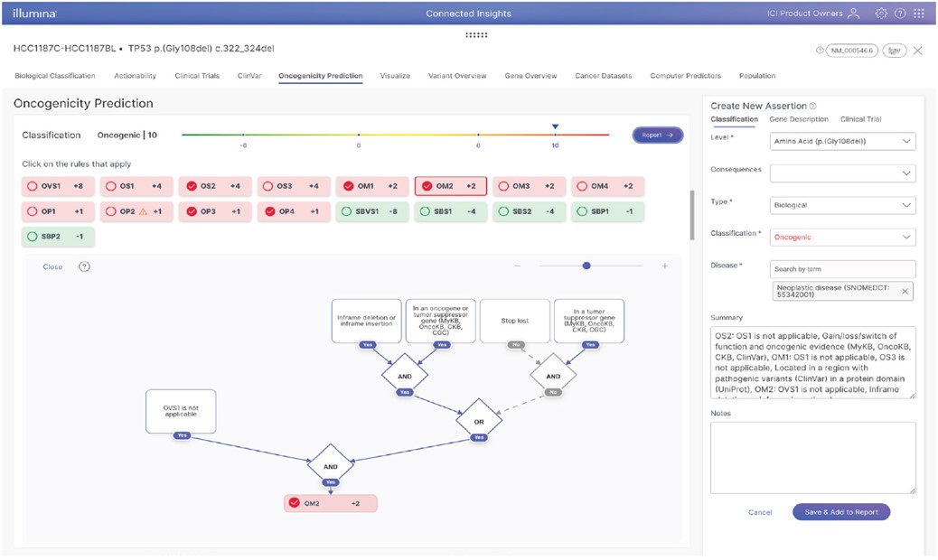Click the zoom out minus icon
The width and height of the screenshot is (938, 560).
pyautogui.click(x=518, y=266)
